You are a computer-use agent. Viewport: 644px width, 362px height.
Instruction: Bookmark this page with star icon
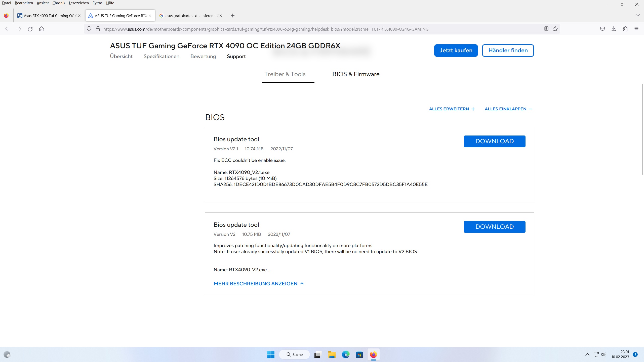pos(555,29)
